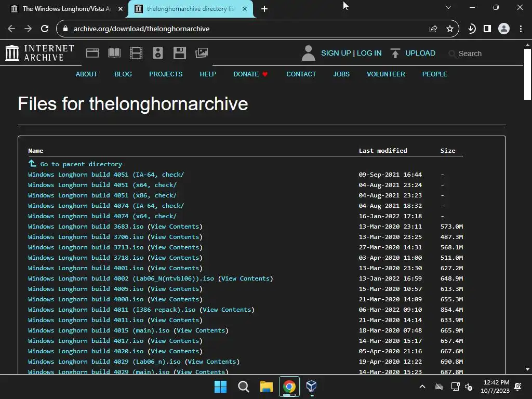Open the Audio speaker icon
The height and width of the screenshot is (399, 532).
click(158, 53)
